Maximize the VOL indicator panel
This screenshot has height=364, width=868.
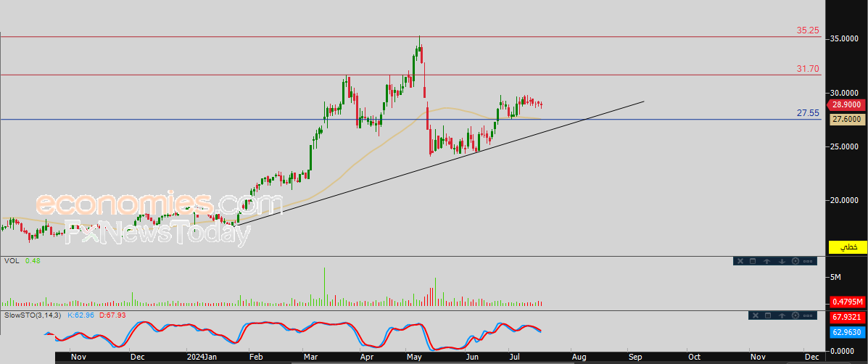coord(753,261)
